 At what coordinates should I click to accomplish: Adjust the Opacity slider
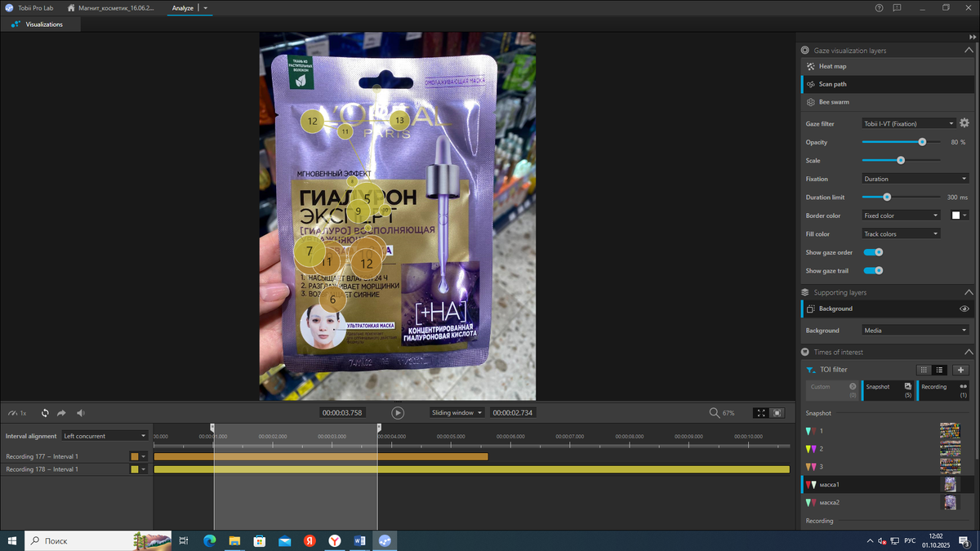coord(922,142)
